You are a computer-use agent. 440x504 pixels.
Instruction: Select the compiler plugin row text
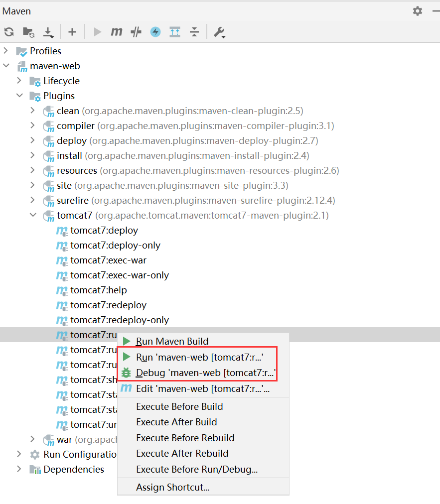(x=195, y=126)
